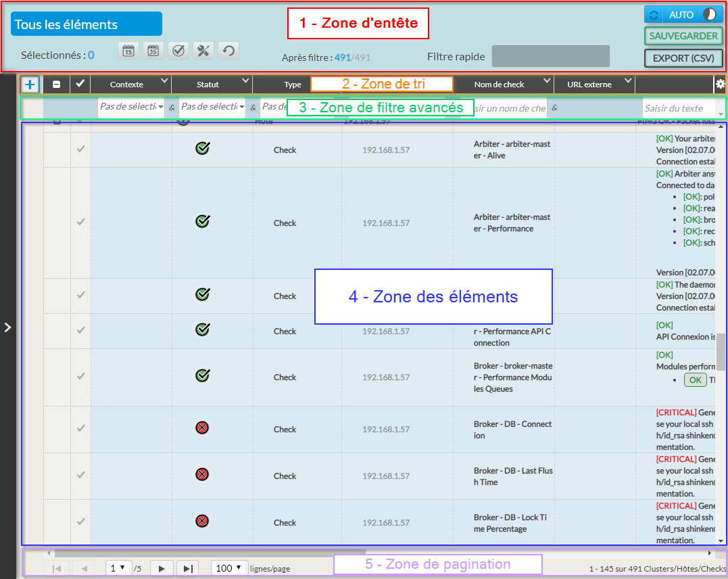This screenshot has width=728, height=579.
Task: Open the lines per page dropdown showing 100
Action: 228,569
